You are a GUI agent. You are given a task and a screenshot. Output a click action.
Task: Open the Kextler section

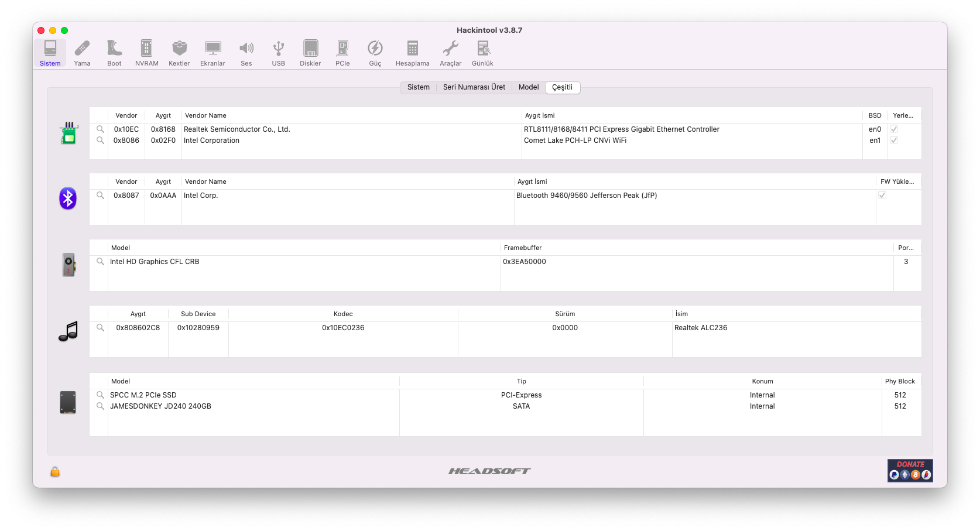(x=179, y=53)
